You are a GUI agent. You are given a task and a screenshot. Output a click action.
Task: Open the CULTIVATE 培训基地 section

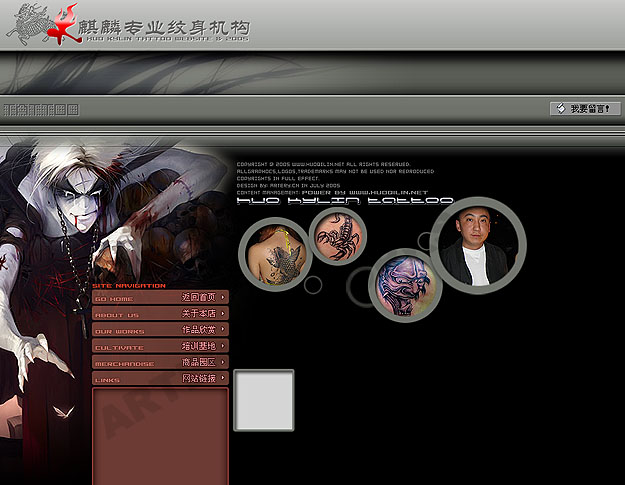tap(160, 346)
